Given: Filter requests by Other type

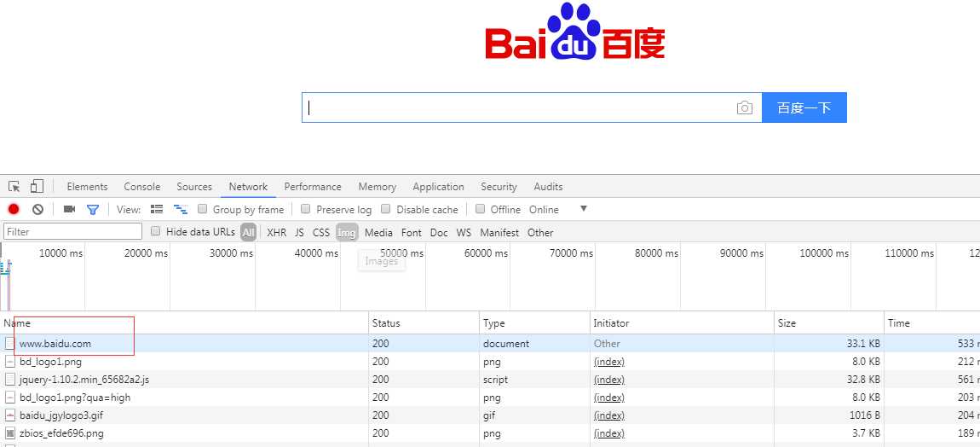Looking at the screenshot, I should tap(540, 232).
